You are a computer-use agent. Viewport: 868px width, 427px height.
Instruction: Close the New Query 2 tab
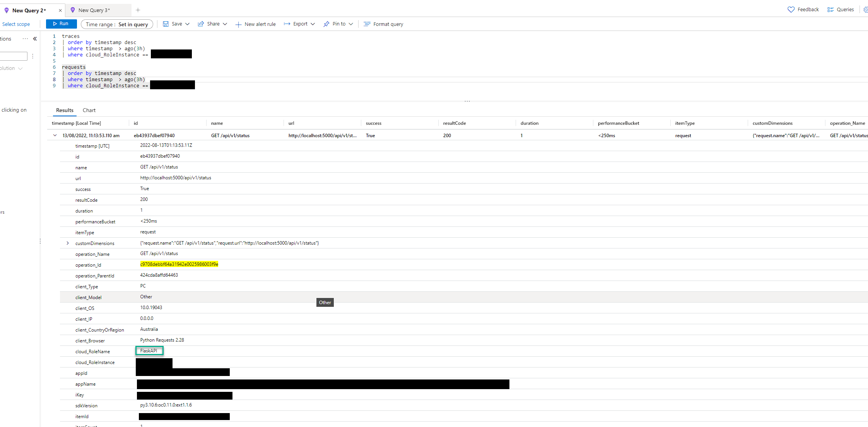pos(60,10)
